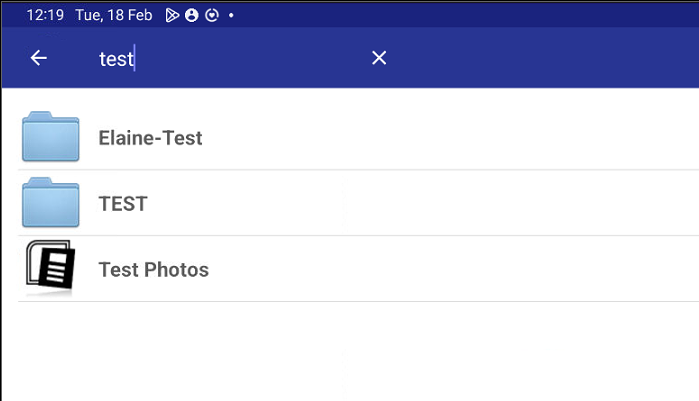Viewport: 699px width, 401px height.
Task: Open the Elaine-Test folder icon
Action: click(50, 137)
